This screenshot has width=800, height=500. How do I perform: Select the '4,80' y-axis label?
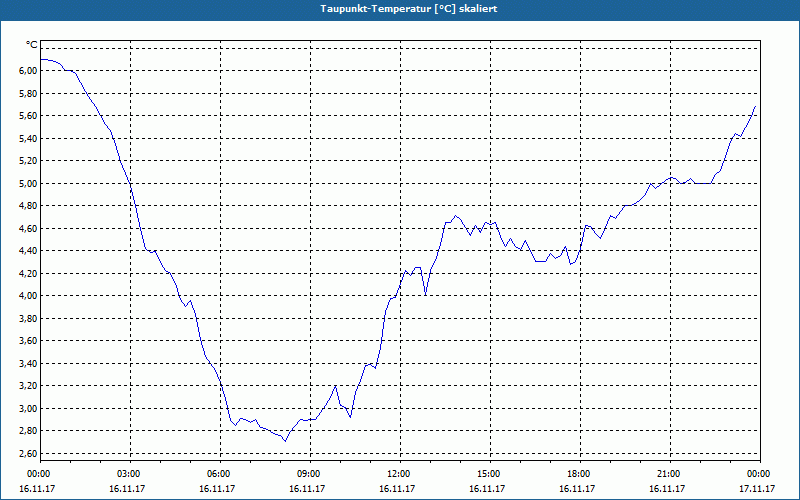[28, 206]
